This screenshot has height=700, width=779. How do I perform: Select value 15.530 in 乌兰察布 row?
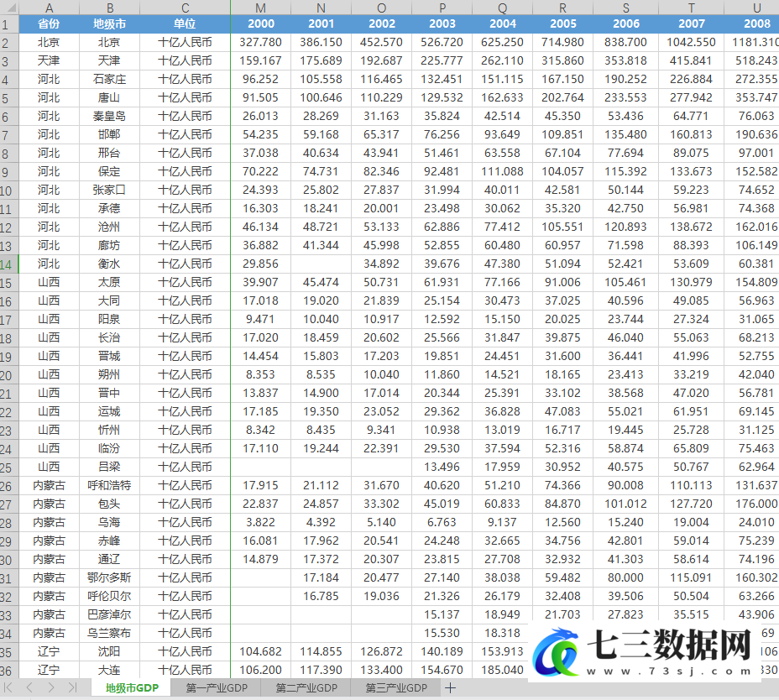pos(442,634)
